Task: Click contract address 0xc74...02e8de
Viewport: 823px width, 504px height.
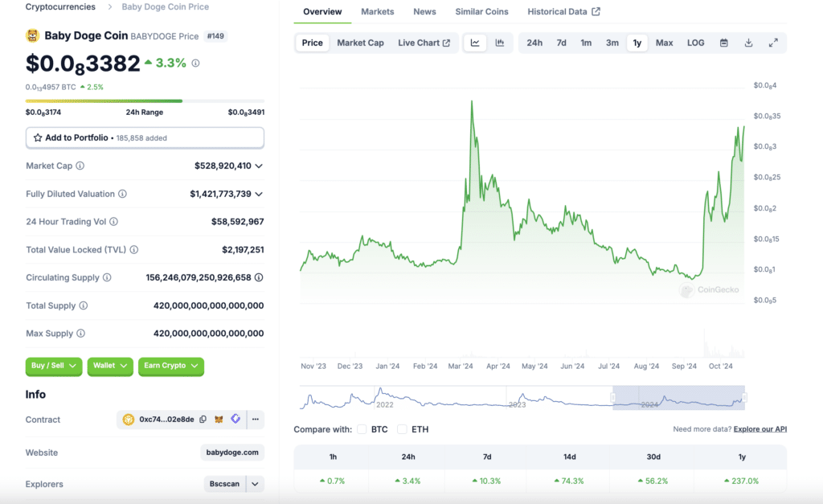Action: click(x=166, y=419)
